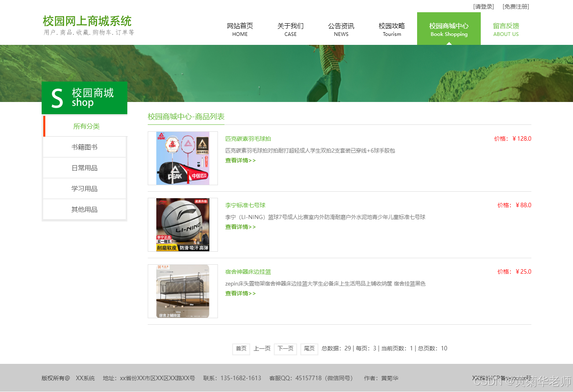Image resolution: width=573 pixels, height=392 pixels.
Task: Jump to 尾页 last page
Action: [x=309, y=349]
